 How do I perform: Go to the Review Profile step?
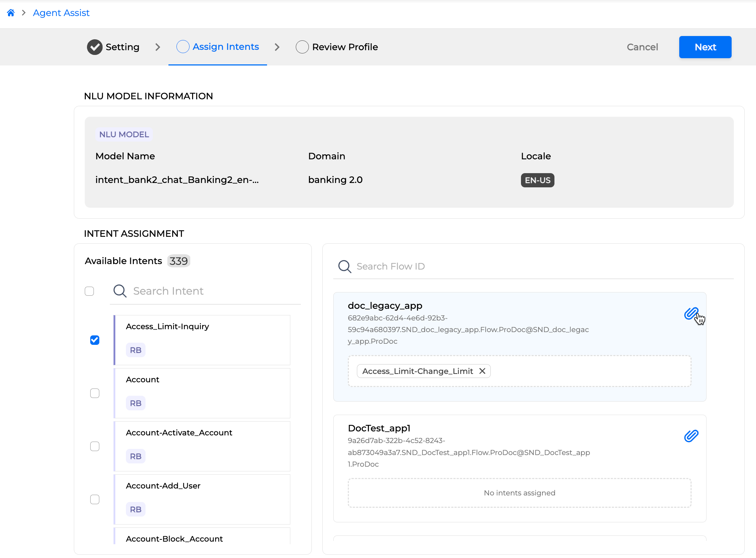(345, 47)
